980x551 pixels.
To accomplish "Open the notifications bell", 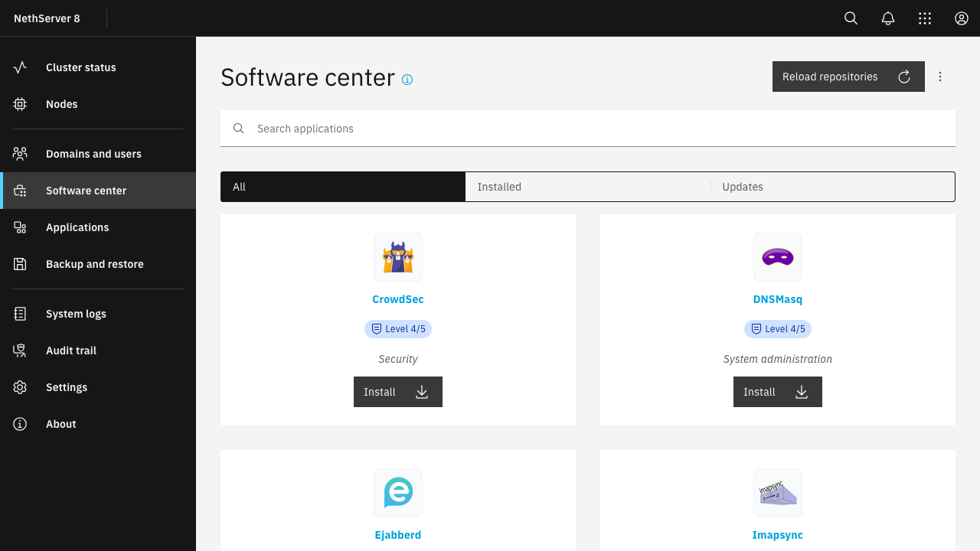I will point(888,18).
